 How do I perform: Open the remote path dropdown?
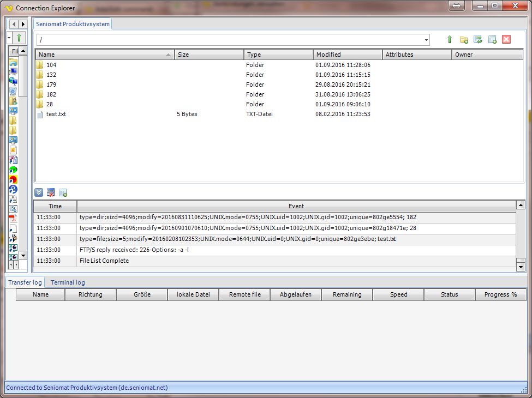(x=426, y=40)
